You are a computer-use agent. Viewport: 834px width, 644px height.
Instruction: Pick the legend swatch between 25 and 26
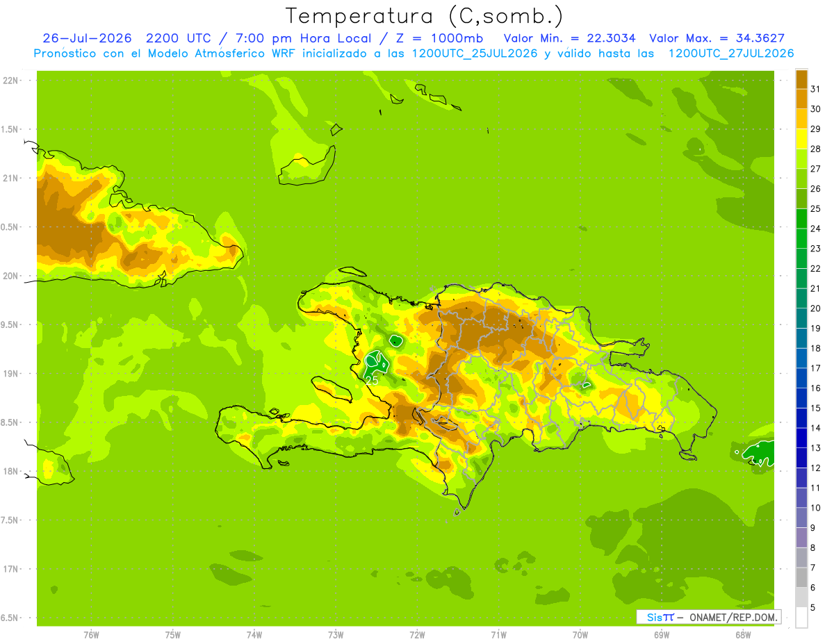click(x=801, y=199)
